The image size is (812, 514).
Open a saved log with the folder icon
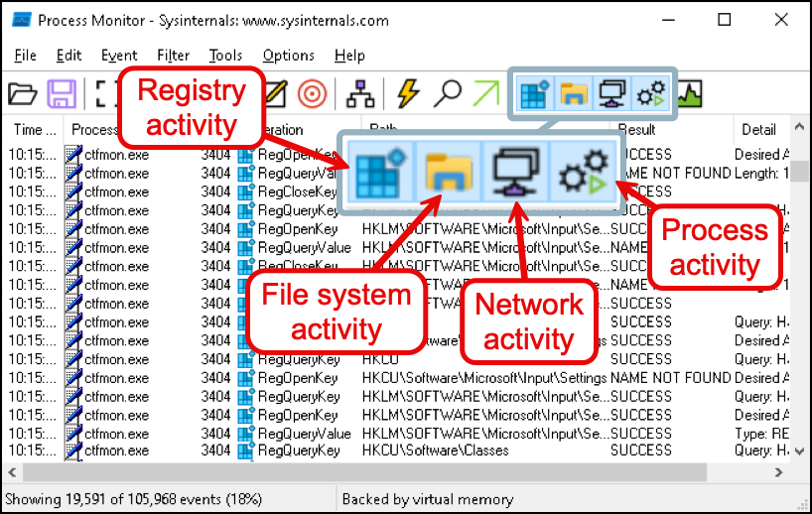coord(23,93)
